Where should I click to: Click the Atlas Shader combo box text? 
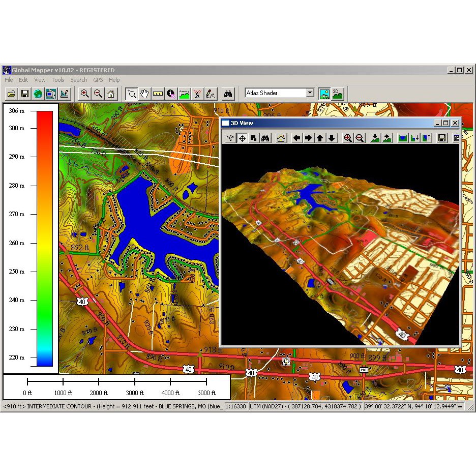tap(275, 93)
